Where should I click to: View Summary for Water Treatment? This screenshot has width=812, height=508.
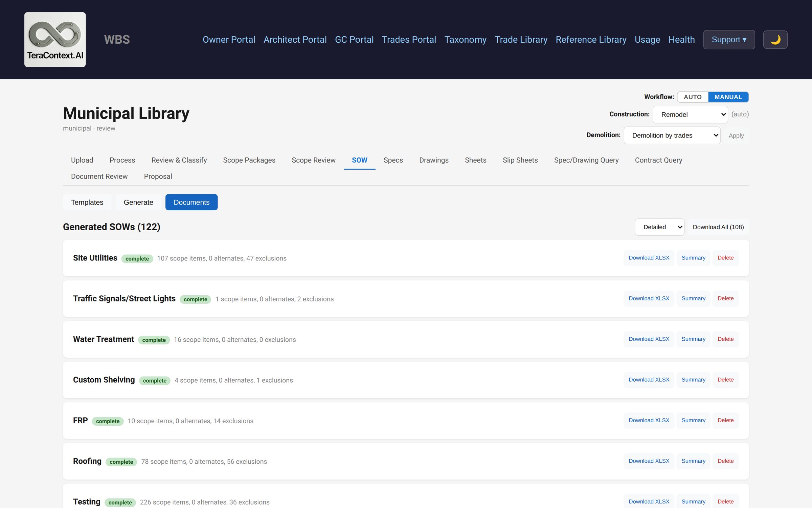[x=693, y=339]
